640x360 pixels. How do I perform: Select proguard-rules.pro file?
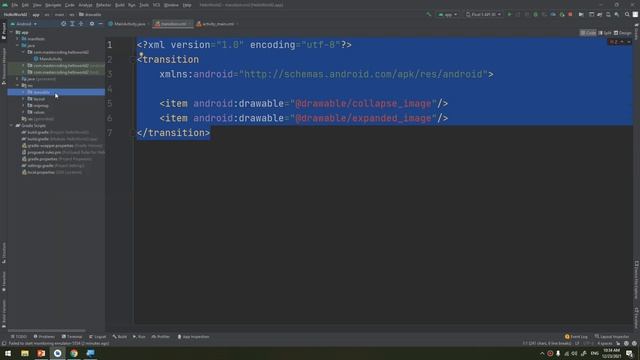(44, 152)
